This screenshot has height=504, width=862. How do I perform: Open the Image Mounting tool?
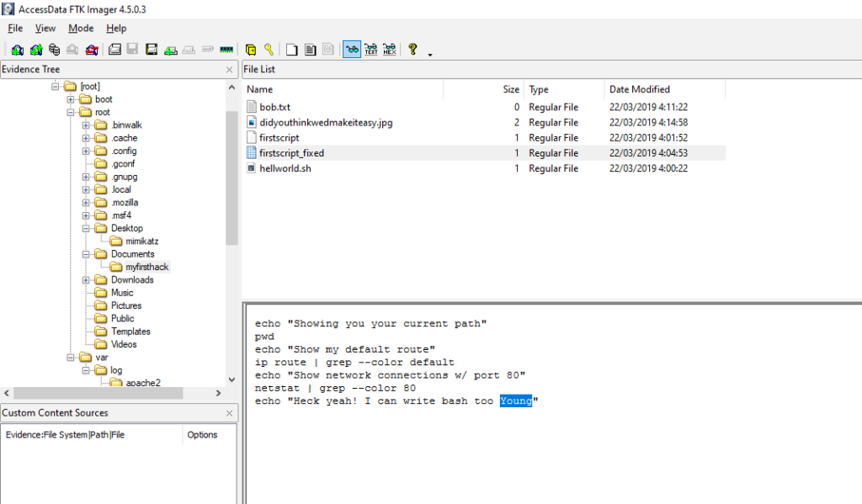point(52,49)
